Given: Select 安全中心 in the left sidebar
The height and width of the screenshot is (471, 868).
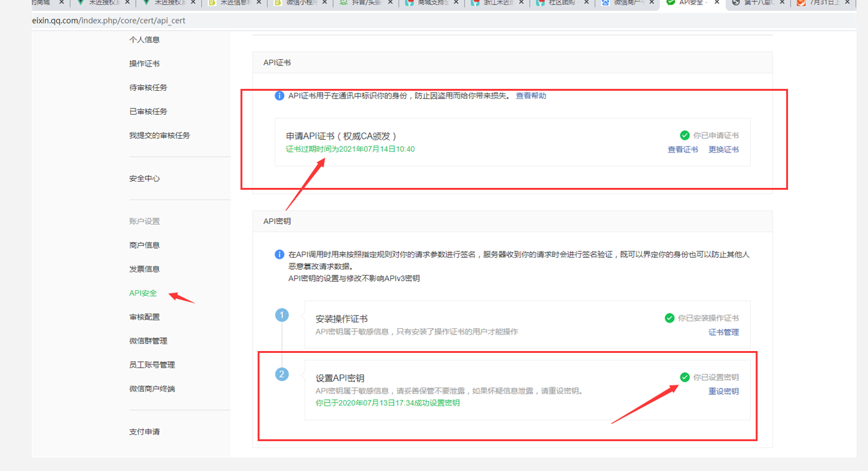Looking at the screenshot, I should pyautogui.click(x=144, y=178).
